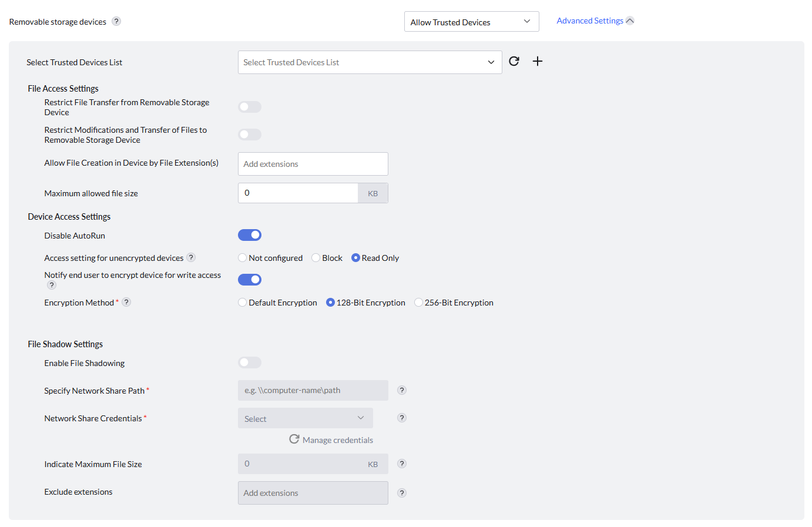Toggle off Disable AutoRun switch
Viewport: 812px width, 527px height.
(250, 236)
